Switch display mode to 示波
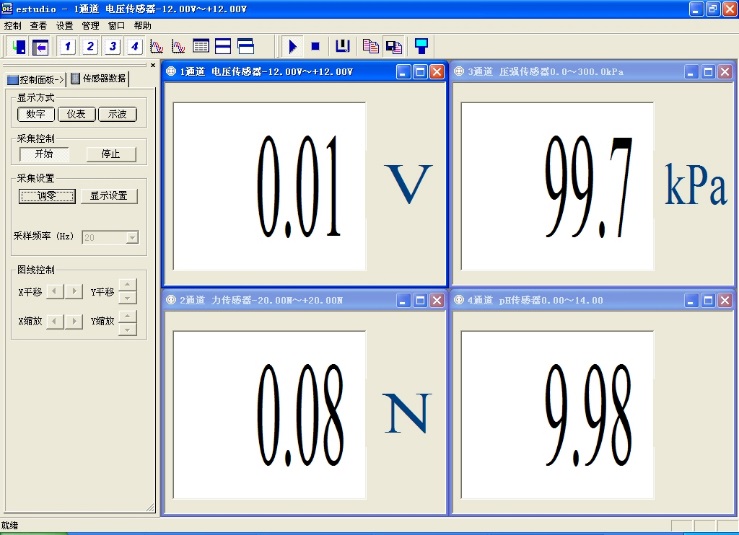The image size is (739, 535). tap(117, 114)
